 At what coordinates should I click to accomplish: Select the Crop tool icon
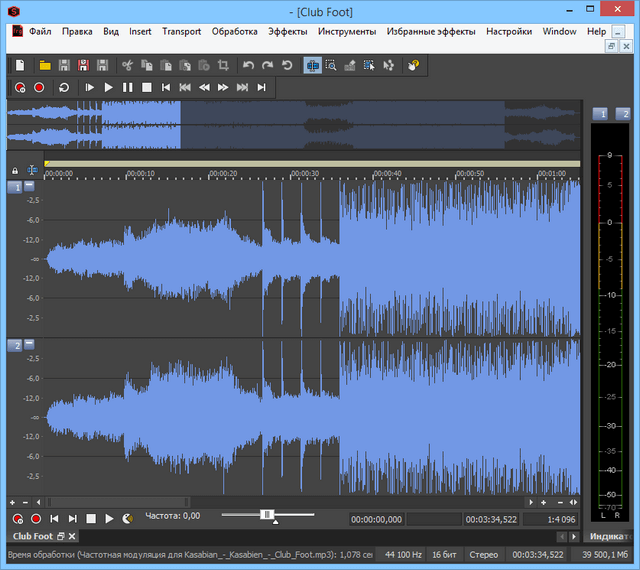coord(223,65)
